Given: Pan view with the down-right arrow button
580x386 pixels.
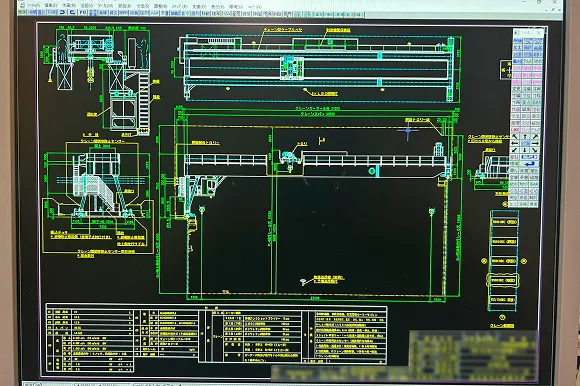Looking at the screenshot, I should [x=535, y=150].
